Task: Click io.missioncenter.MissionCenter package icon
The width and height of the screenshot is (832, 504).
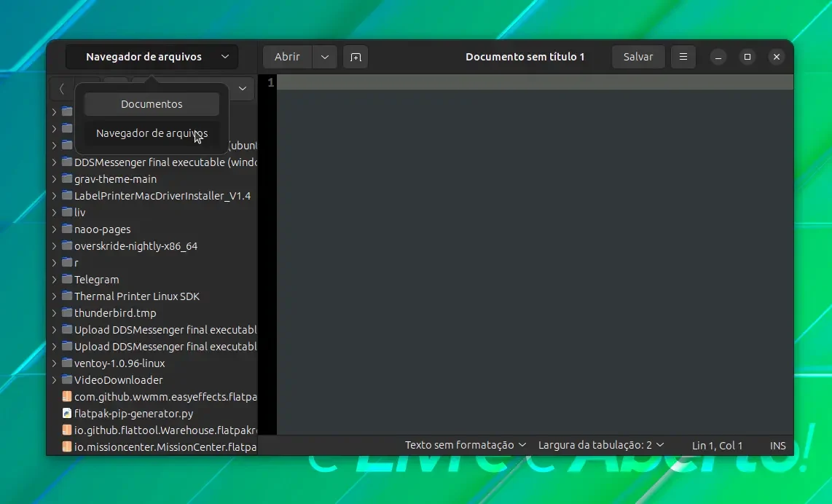Action: click(x=67, y=446)
